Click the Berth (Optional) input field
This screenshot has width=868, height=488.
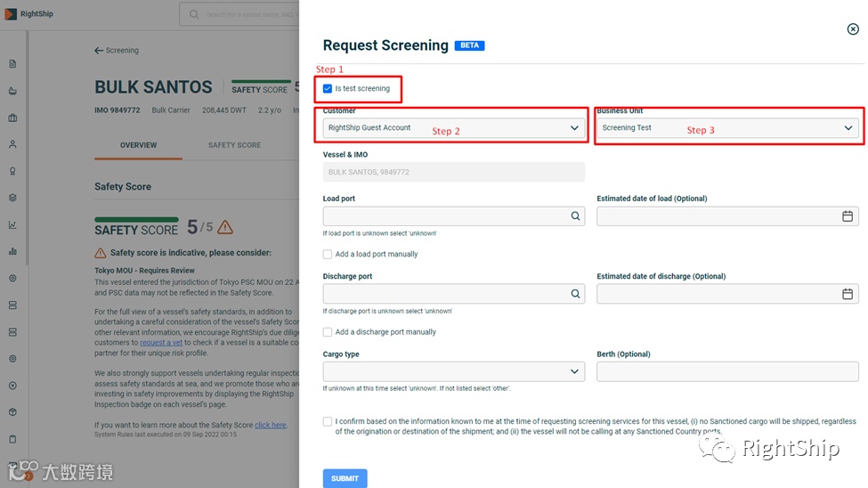pos(727,371)
